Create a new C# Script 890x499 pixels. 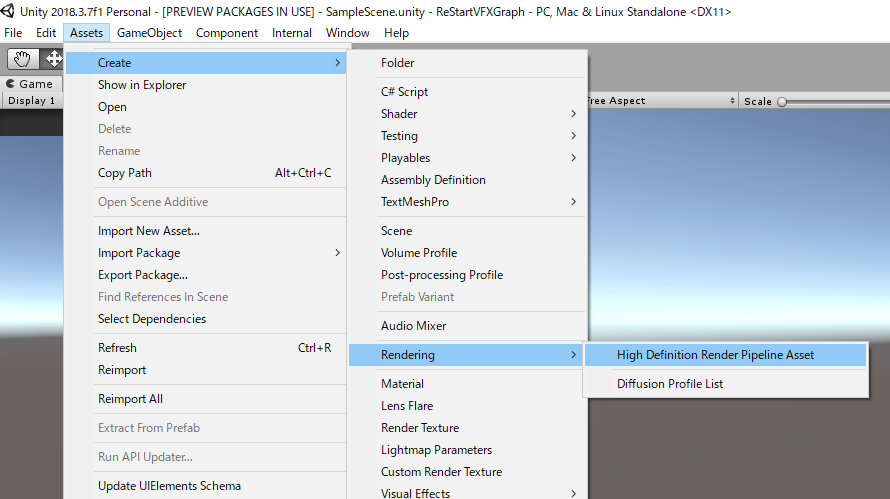467,91
